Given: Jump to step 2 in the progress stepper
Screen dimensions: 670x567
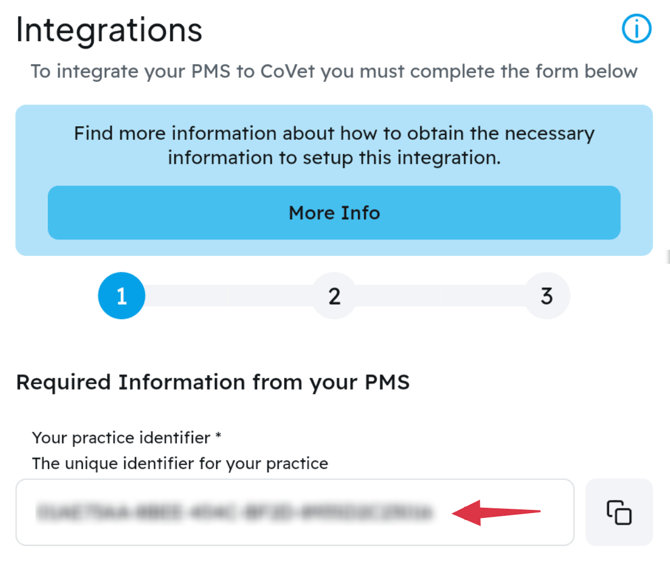Looking at the screenshot, I should pyautogui.click(x=334, y=296).
